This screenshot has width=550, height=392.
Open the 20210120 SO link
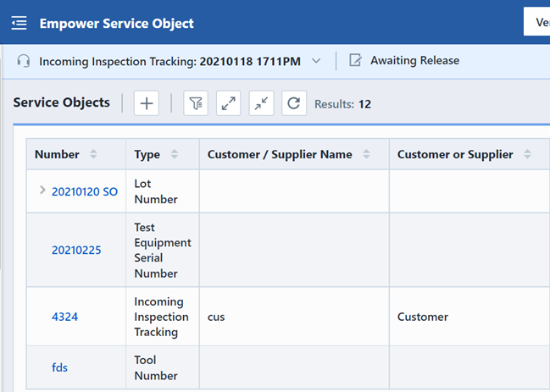85,191
